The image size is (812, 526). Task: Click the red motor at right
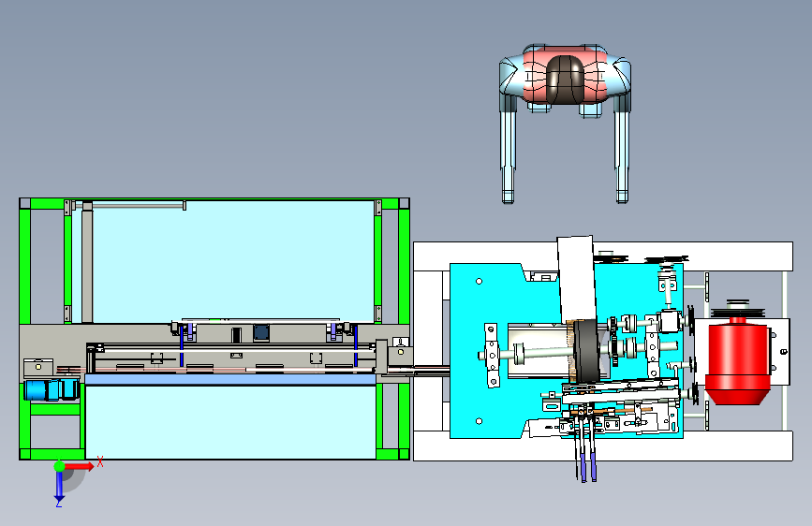point(737,362)
